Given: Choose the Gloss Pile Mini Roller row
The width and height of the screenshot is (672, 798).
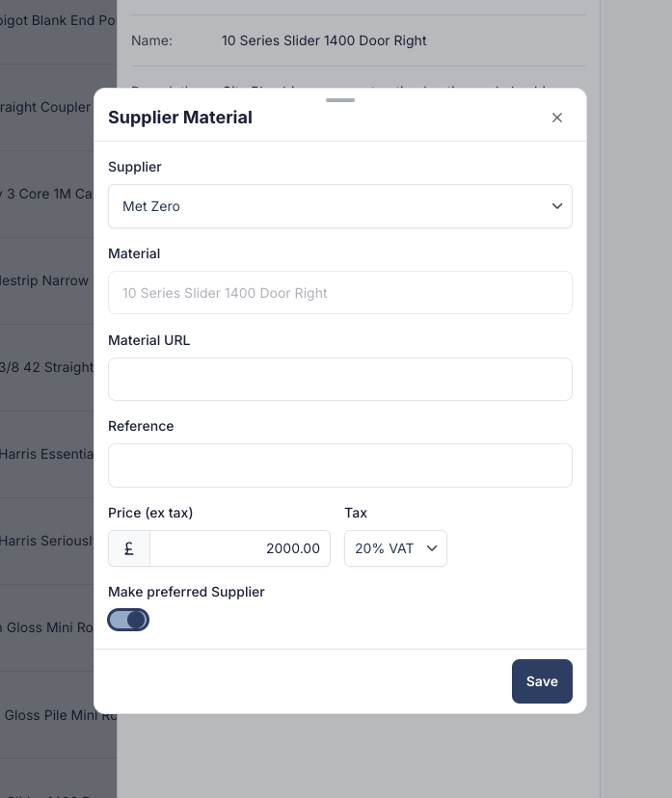Looking at the screenshot, I should 53,715.
